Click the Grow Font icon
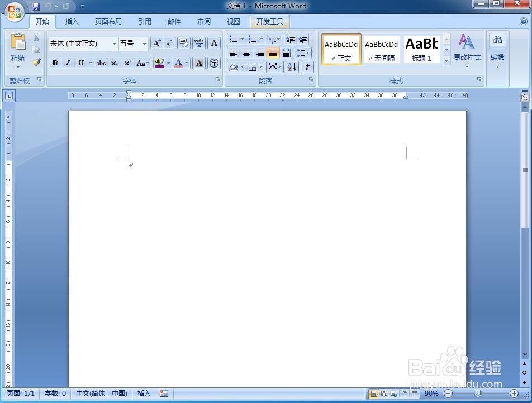This screenshot has height=403, width=532. pyautogui.click(x=156, y=44)
